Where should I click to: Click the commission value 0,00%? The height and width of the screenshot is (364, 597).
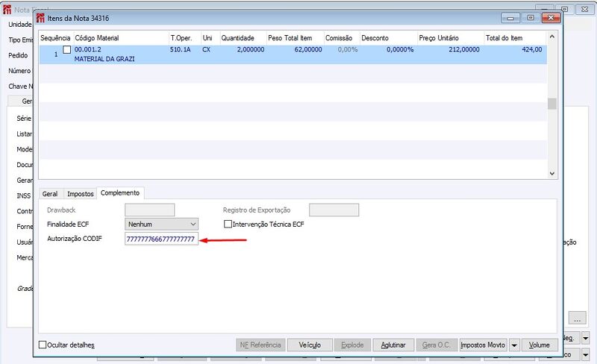click(348, 49)
